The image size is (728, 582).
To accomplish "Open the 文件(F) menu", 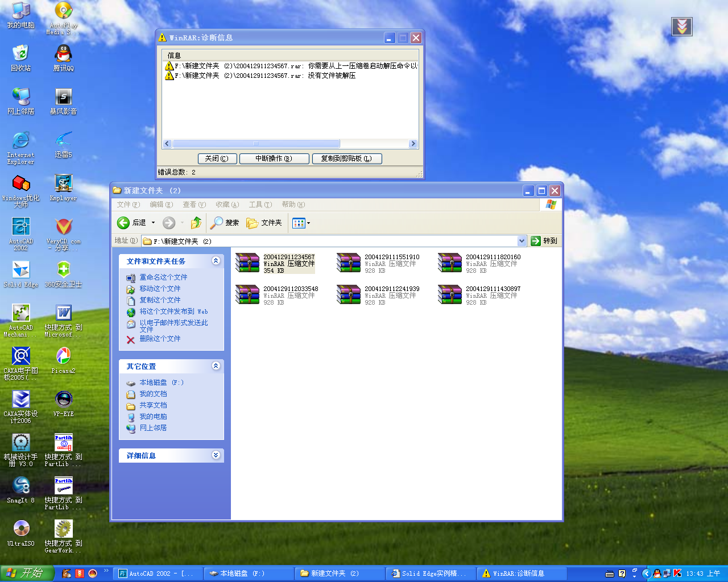I will point(128,205).
